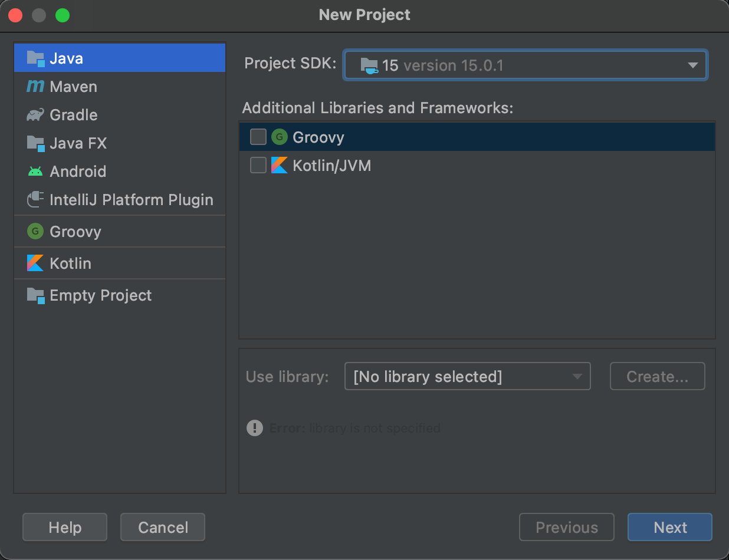
Task: Close the New Project dialog with red button
Action: pos(15,15)
